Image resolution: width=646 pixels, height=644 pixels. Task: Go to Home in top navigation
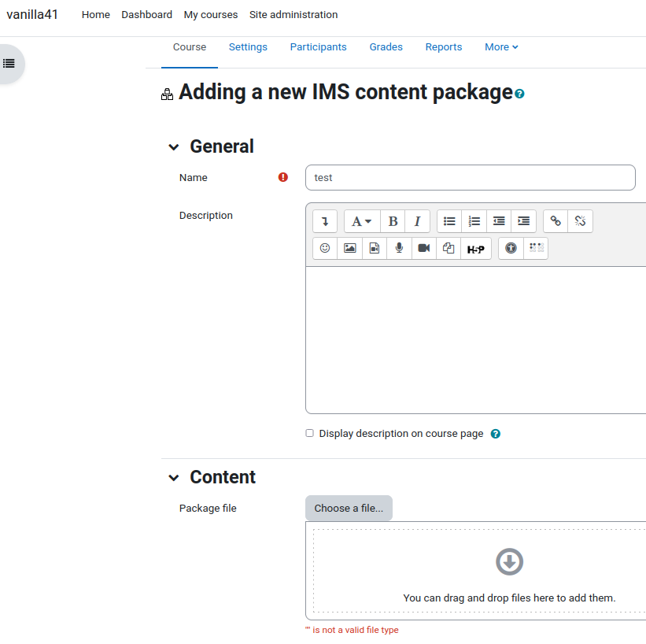(96, 15)
